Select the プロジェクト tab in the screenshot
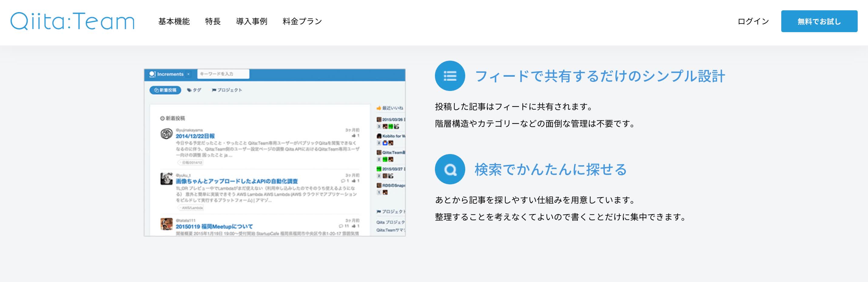 [x=227, y=90]
